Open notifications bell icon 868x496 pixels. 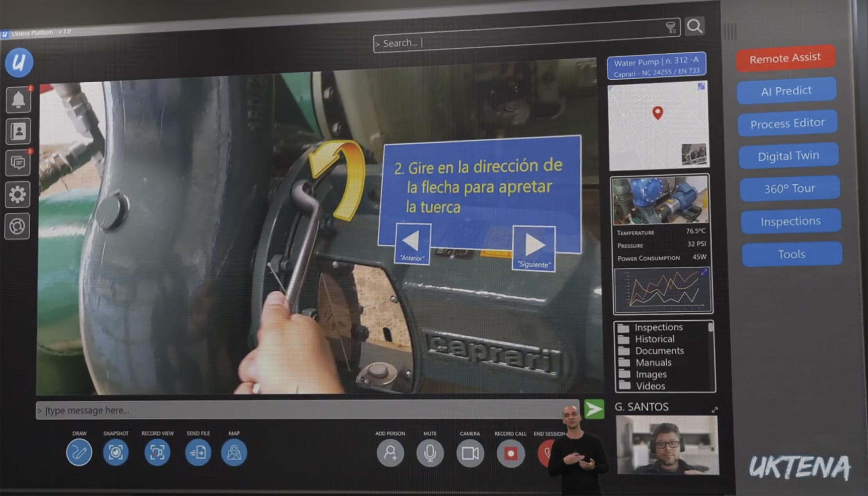(18, 100)
